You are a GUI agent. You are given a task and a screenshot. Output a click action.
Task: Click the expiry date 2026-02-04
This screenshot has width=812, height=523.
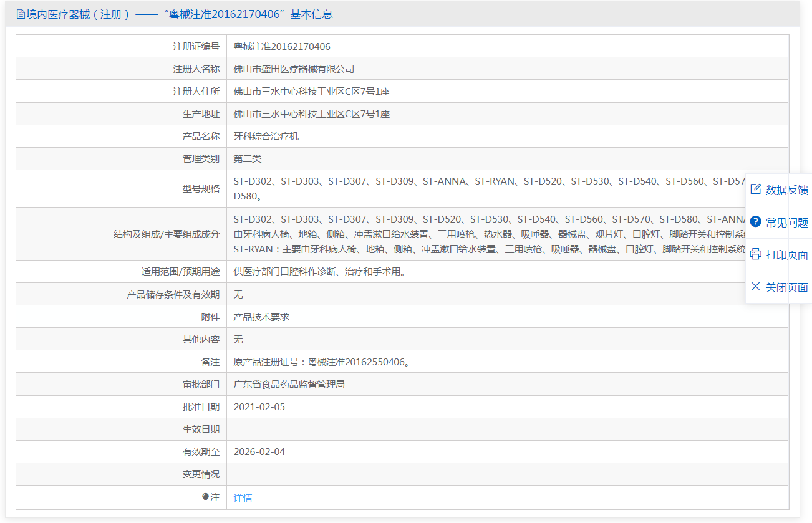(x=259, y=451)
